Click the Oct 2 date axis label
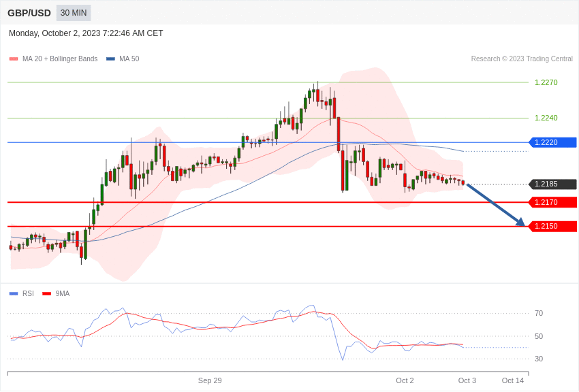Image resolution: width=579 pixels, height=392 pixels. click(x=405, y=380)
